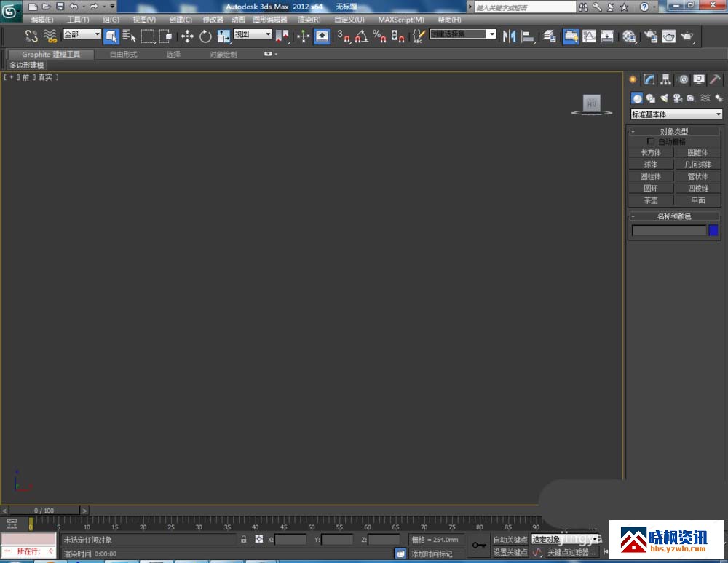
Task: Click the Bind to Space Warp icon
Action: click(50, 36)
